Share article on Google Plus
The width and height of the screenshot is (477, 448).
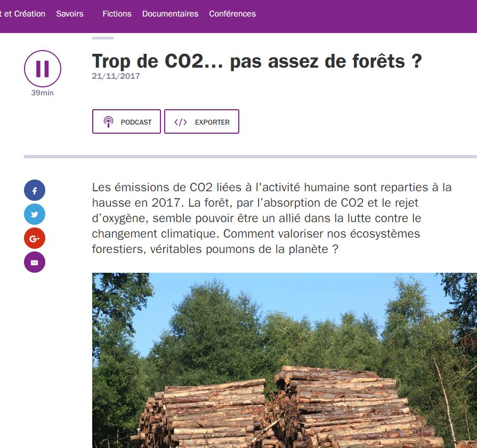[x=35, y=238]
